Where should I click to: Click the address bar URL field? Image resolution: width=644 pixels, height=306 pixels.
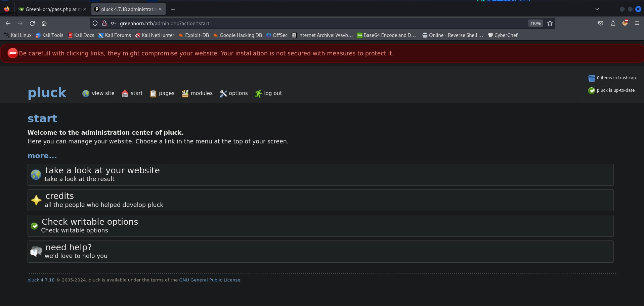(302, 24)
